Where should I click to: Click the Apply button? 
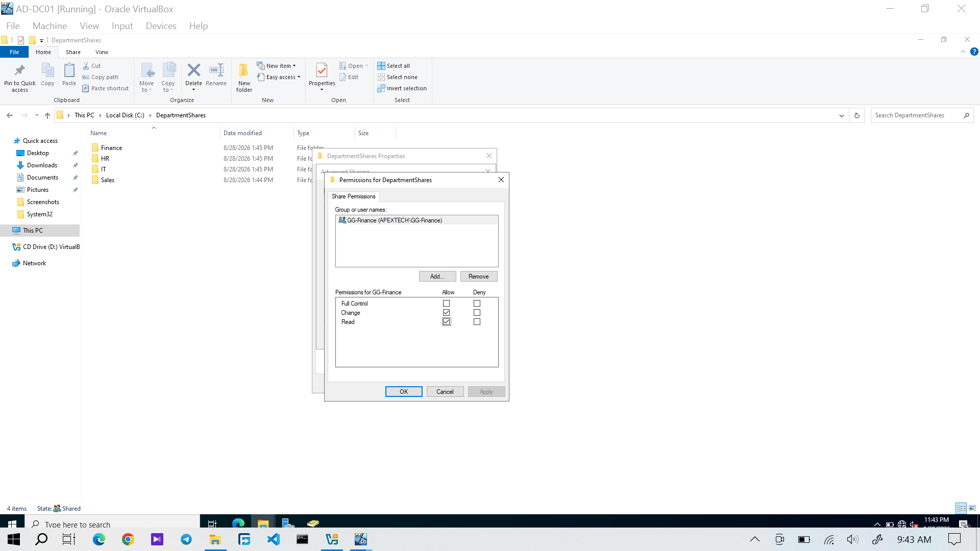pos(486,392)
